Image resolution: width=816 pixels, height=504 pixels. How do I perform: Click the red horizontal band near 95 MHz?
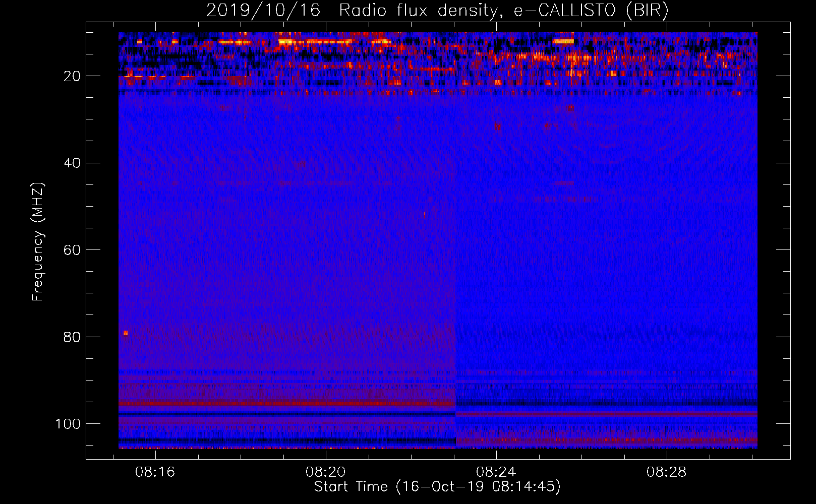(287, 404)
